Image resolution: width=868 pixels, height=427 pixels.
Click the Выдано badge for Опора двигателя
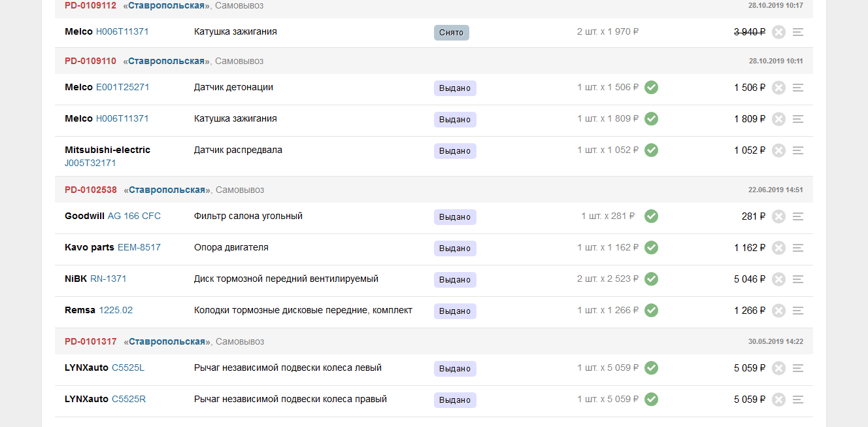[455, 248]
